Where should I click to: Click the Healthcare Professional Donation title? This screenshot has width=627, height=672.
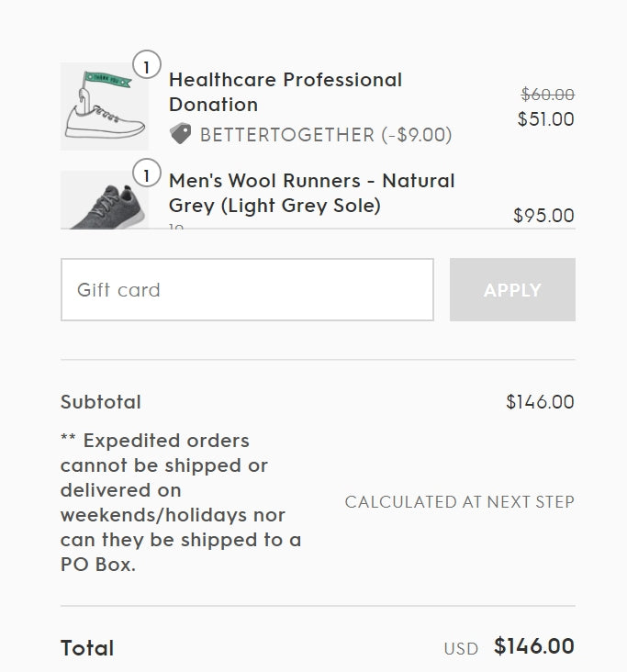[285, 92]
